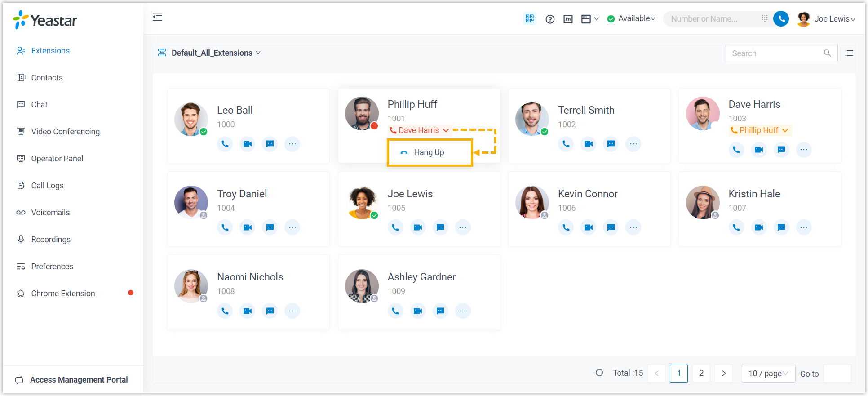The width and height of the screenshot is (868, 396).
Task: Go to next page arrow
Action: [724, 374]
